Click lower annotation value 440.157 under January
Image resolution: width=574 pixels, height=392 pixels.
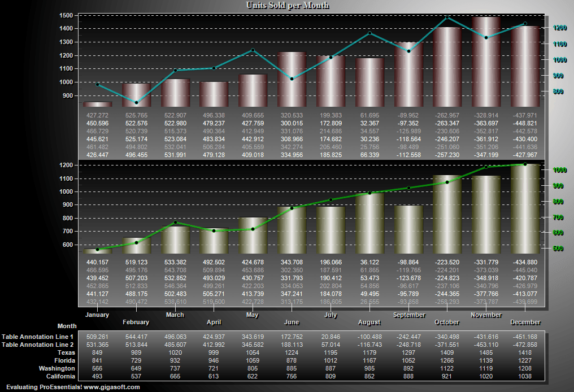(97, 263)
